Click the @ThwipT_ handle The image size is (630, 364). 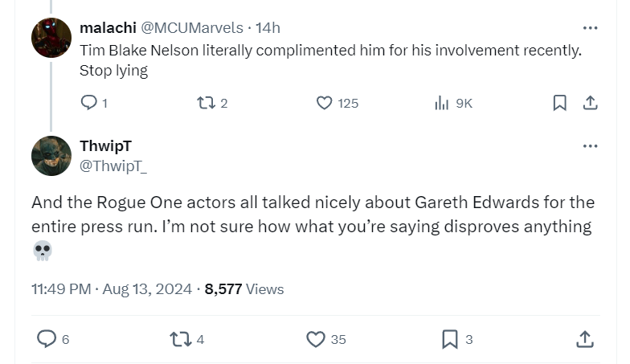click(113, 165)
